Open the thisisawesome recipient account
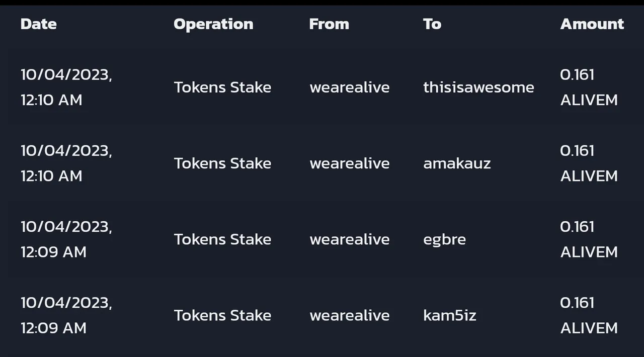Screen dimensions: 644x357 click(478, 87)
